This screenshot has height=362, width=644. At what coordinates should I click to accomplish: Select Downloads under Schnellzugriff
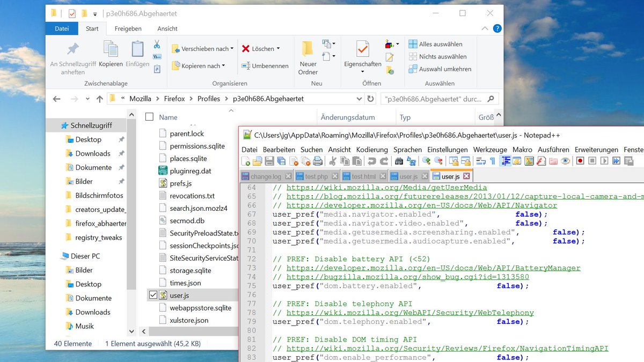click(x=92, y=153)
